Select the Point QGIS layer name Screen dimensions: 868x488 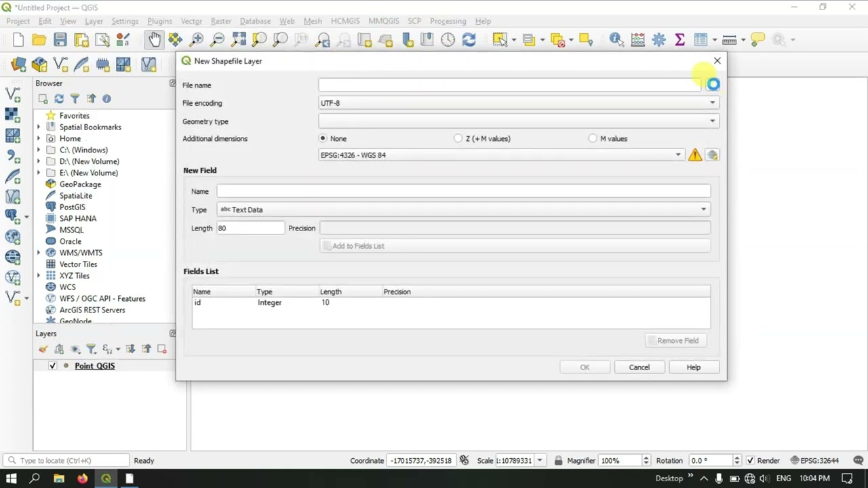(95, 366)
